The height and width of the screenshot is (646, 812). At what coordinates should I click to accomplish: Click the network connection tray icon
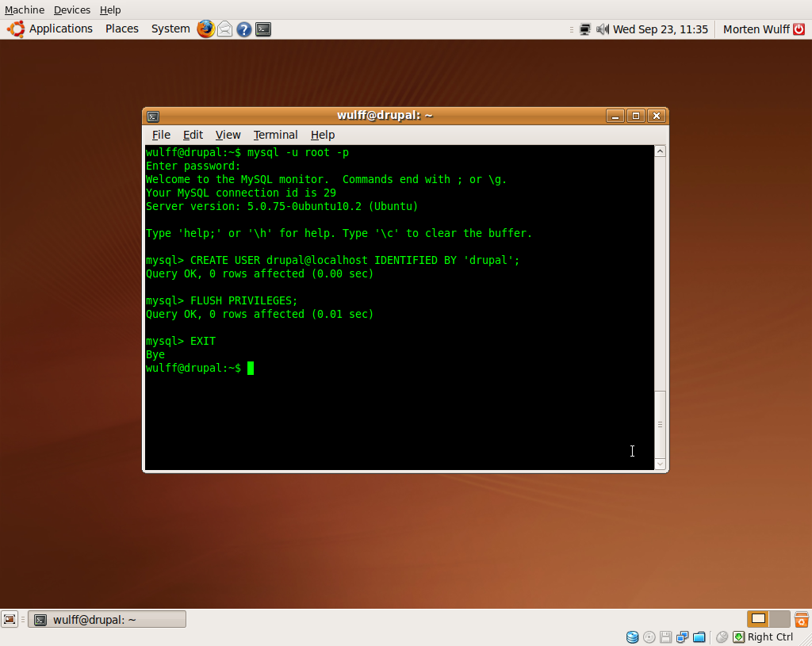[585, 29]
